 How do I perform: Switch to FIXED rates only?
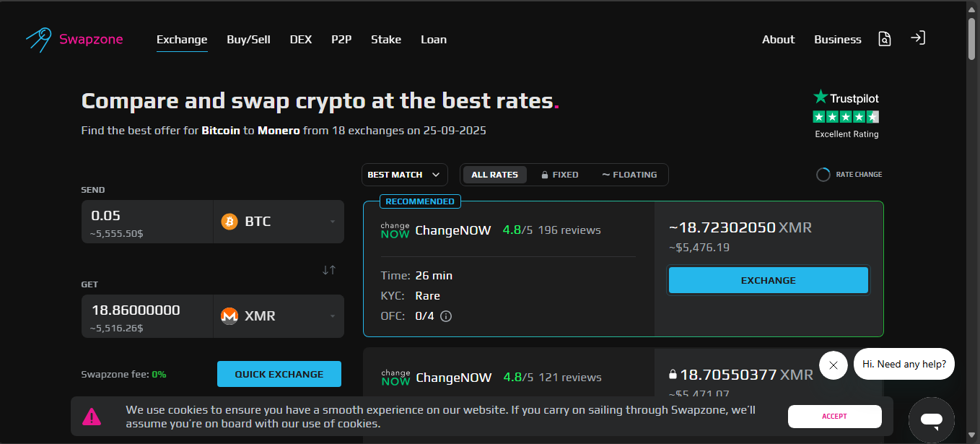pos(560,175)
